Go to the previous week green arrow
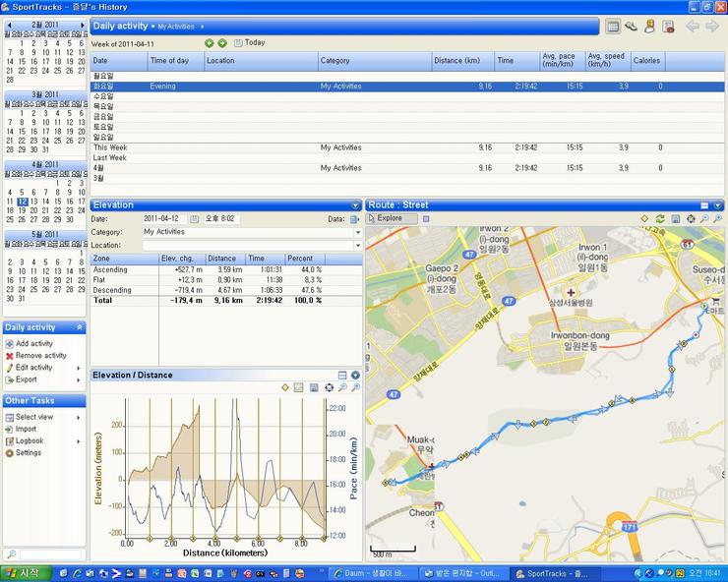Viewport: 728px width, 582px height. 209,43
